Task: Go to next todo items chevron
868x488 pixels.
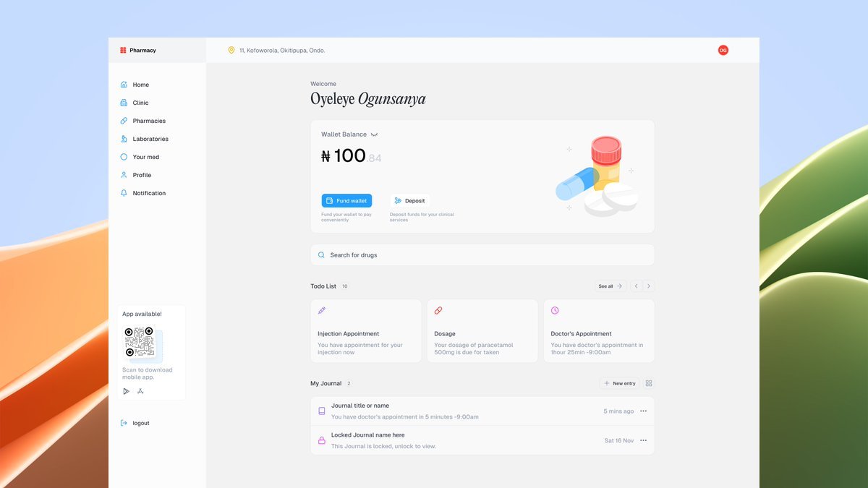Action: click(x=649, y=286)
